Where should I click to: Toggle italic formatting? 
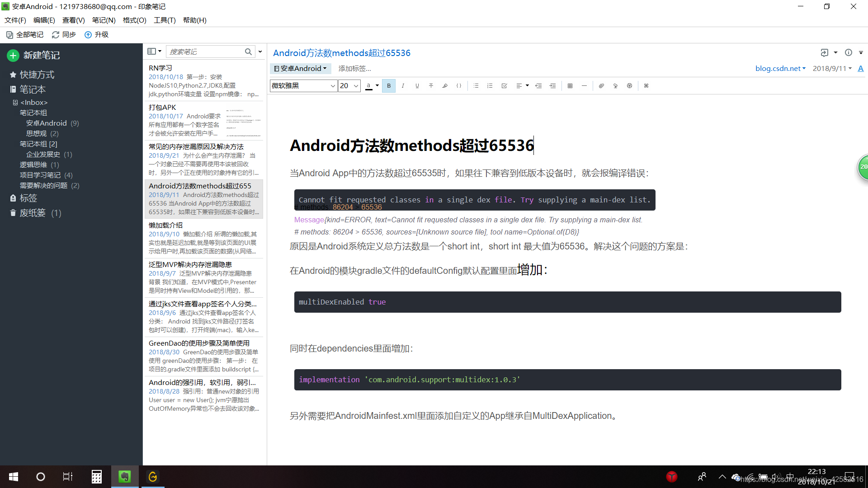pyautogui.click(x=403, y=86)
